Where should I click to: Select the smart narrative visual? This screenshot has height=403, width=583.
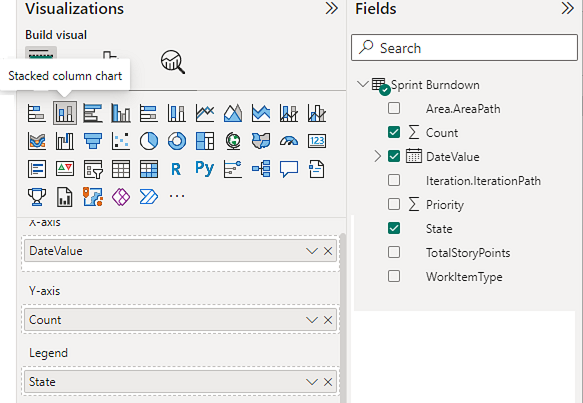[x=317, y=169]
